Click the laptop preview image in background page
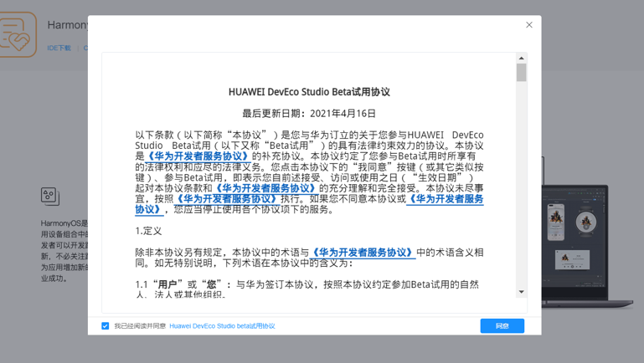This screenshot has height=363, width=644. 585,246
